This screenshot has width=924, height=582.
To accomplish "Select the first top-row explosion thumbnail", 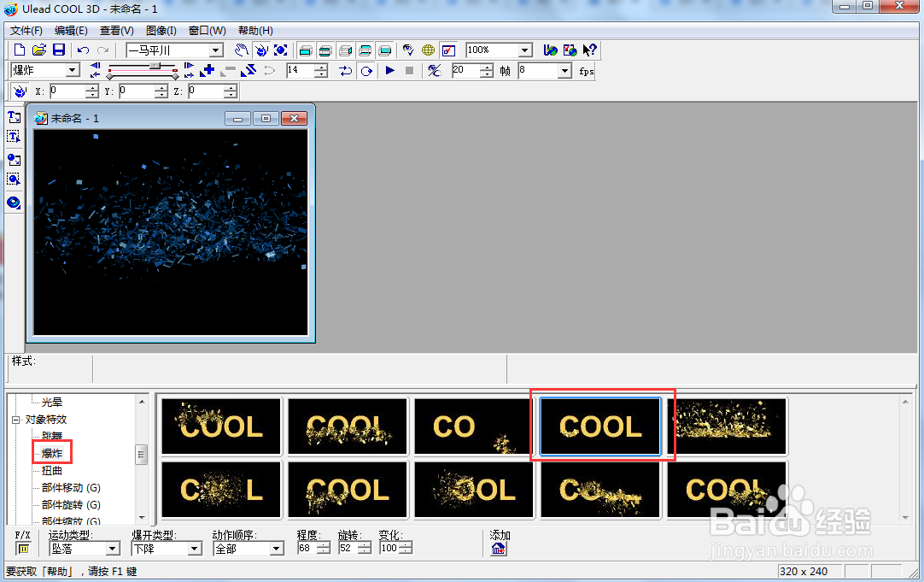I will 221,426.
